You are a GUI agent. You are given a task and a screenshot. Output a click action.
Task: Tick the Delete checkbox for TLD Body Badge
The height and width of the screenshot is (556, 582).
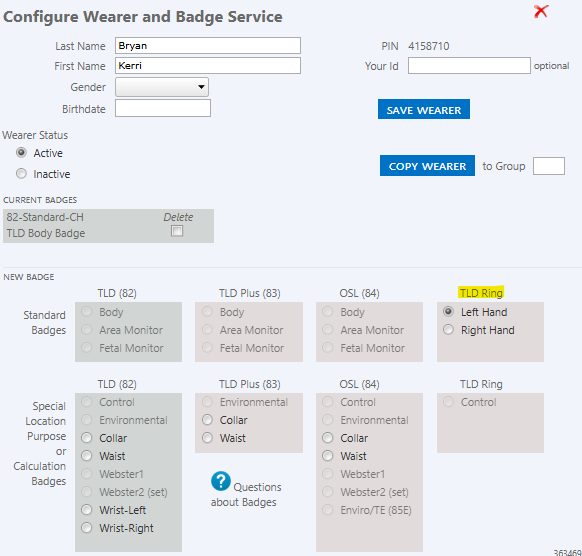177,231
